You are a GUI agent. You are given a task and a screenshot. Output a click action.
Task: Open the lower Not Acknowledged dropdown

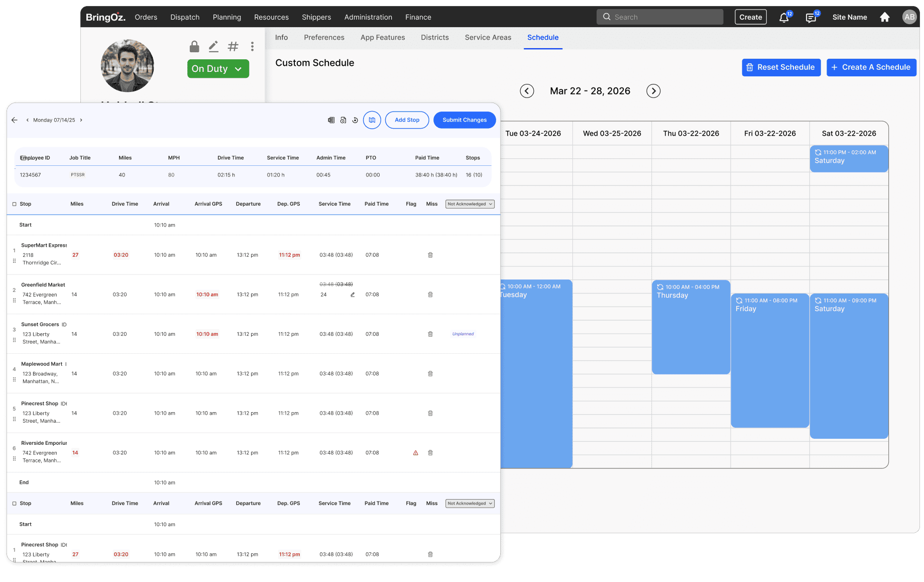[x=470, y=504]
